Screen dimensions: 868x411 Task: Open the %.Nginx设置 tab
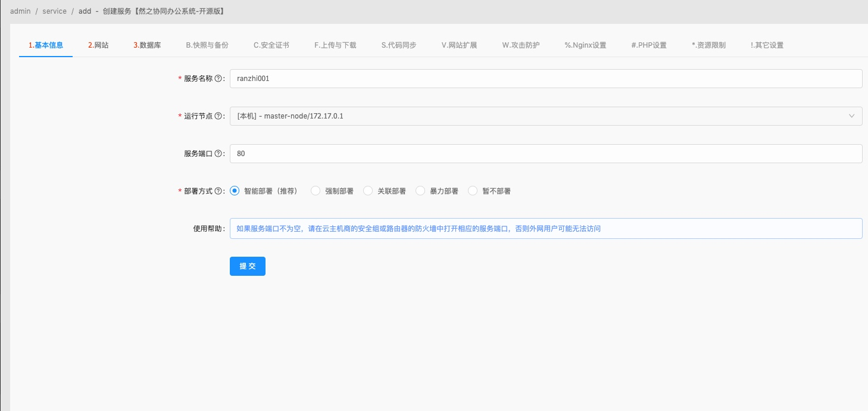[x=584, y=45]
